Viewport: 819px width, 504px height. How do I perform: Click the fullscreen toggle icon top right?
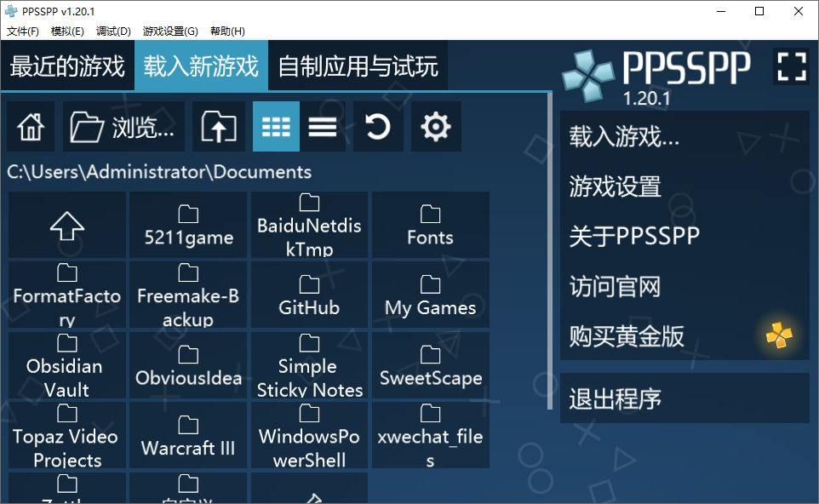(791, 66)
